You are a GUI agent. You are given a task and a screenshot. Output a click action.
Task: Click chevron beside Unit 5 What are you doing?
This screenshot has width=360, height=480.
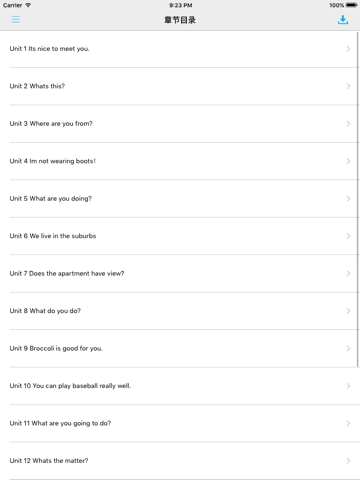coord(348,199)
